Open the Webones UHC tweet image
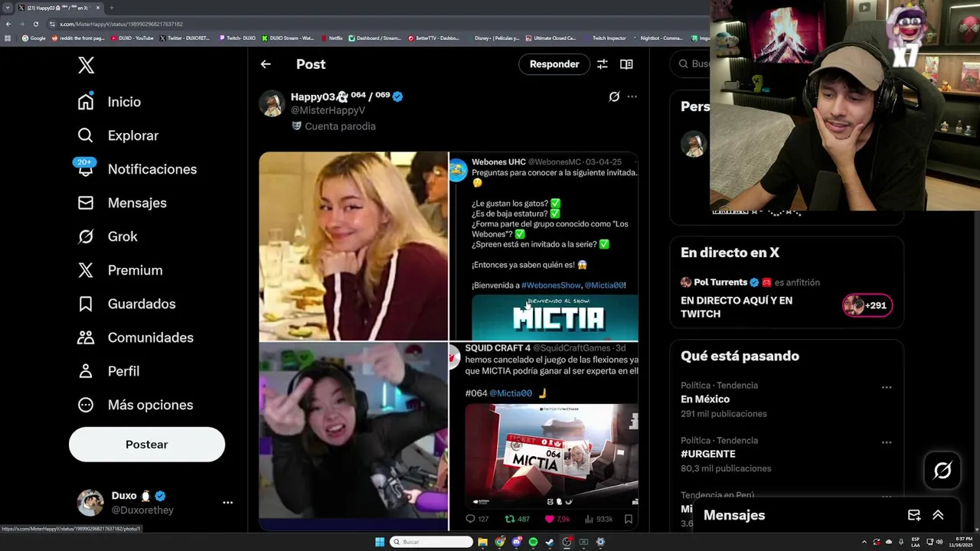 [x=544, y=246]
